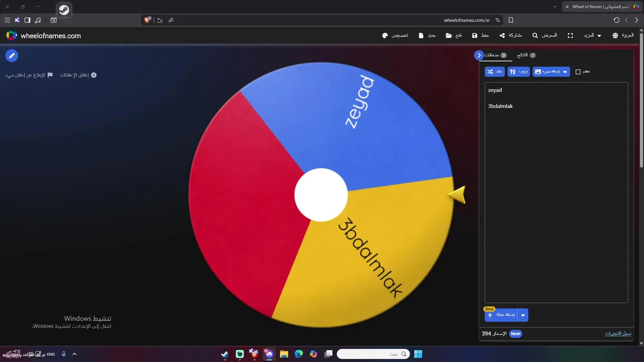This screenshot has height=362, width=644.
Task: Close the Wheel of Names tab
Action: [567, 7]
